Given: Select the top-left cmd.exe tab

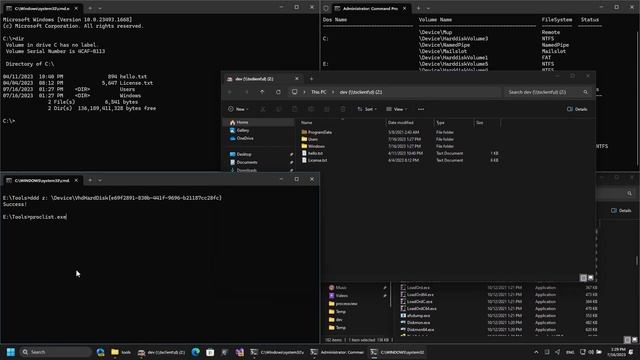Looking at the screenshot, I should [42, 8].
